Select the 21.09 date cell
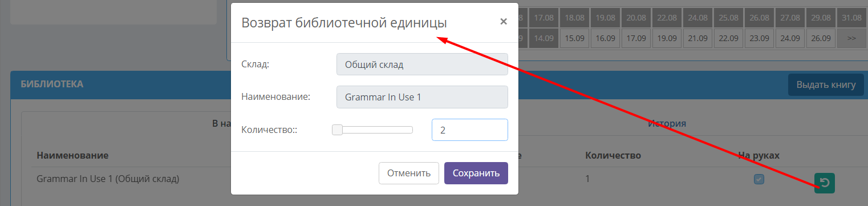The width and height of the screenshot is (868, 206). pyautogui.click(x=698, y=38)
